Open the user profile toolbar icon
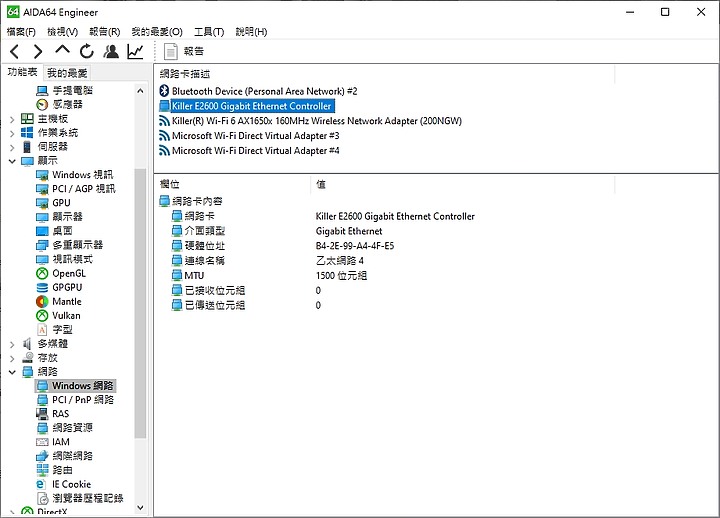This screenshot has width=720, height=518. [x=111, y=51]
